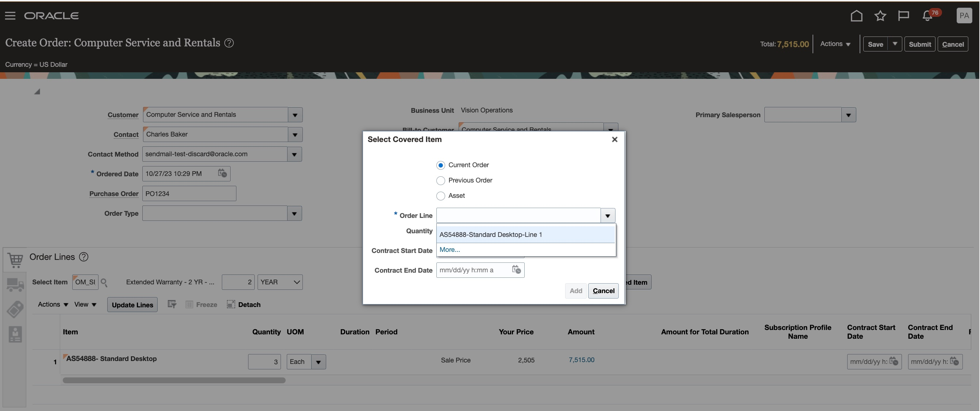Open the header Actions menu
Image resolution: width=980 pixels, height=411 pixels.
coord(835,44)
